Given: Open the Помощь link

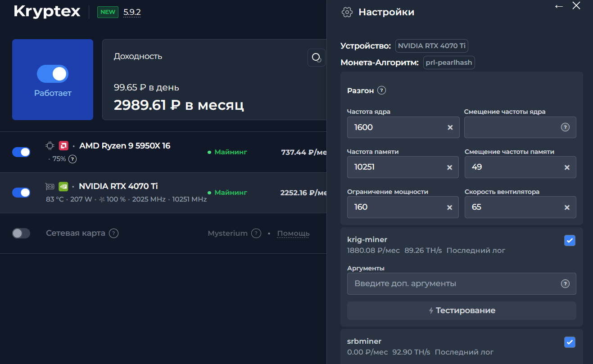Looking at the screenshot, I should pyautogui.click(x=293, y=233).
